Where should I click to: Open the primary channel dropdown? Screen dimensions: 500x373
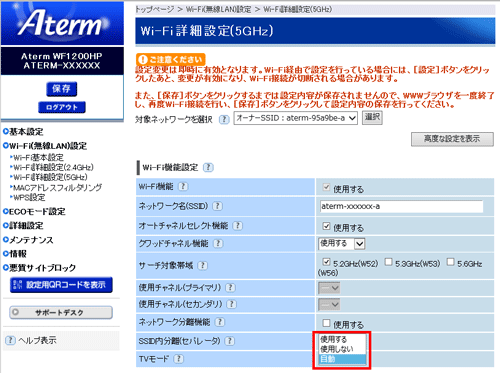point(329,288)
